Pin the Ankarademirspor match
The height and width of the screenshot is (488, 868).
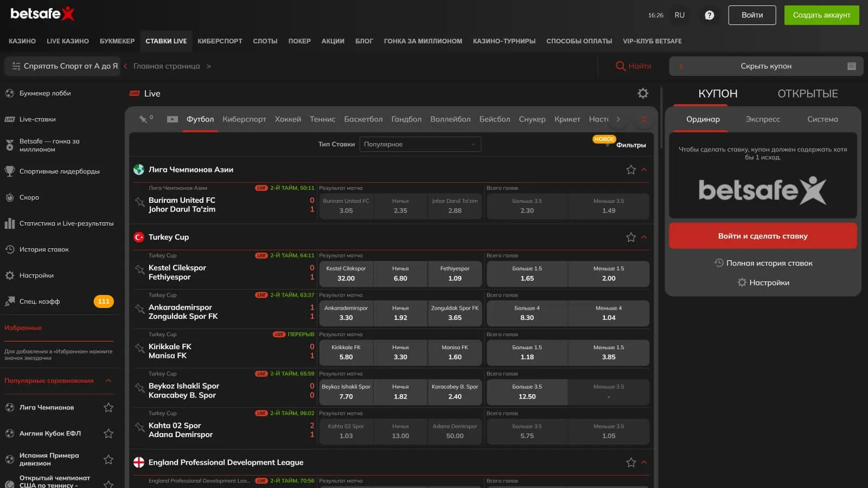[x=139, y=309]
